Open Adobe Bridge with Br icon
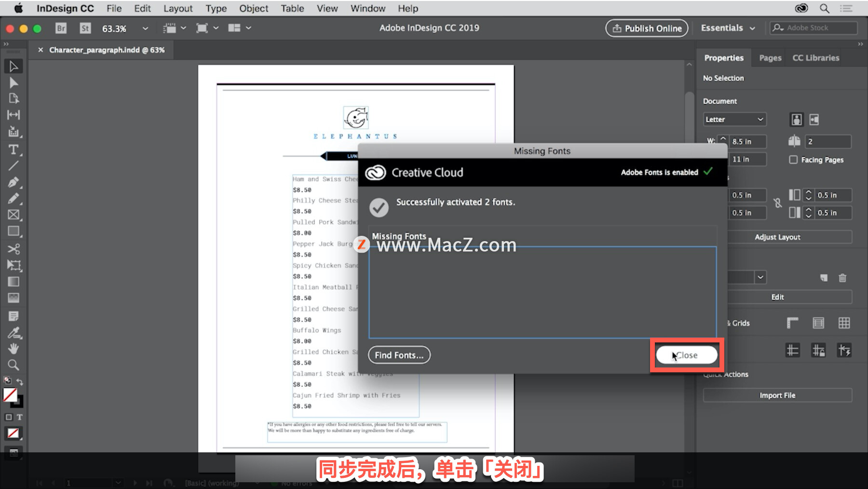The width and height of the screenshot is (868, 489). (x=61, y=28)
